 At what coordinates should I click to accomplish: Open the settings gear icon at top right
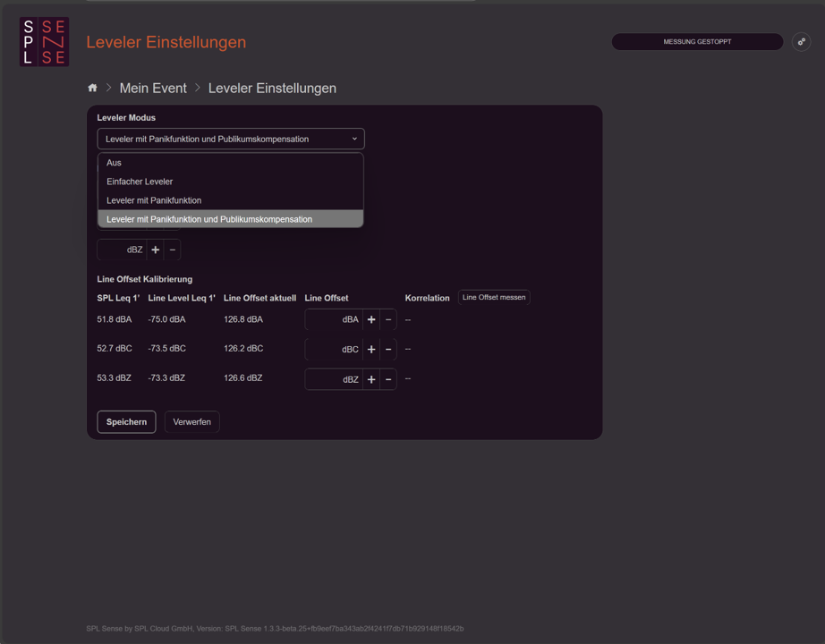pyautogui.click(x=801, y=41)
